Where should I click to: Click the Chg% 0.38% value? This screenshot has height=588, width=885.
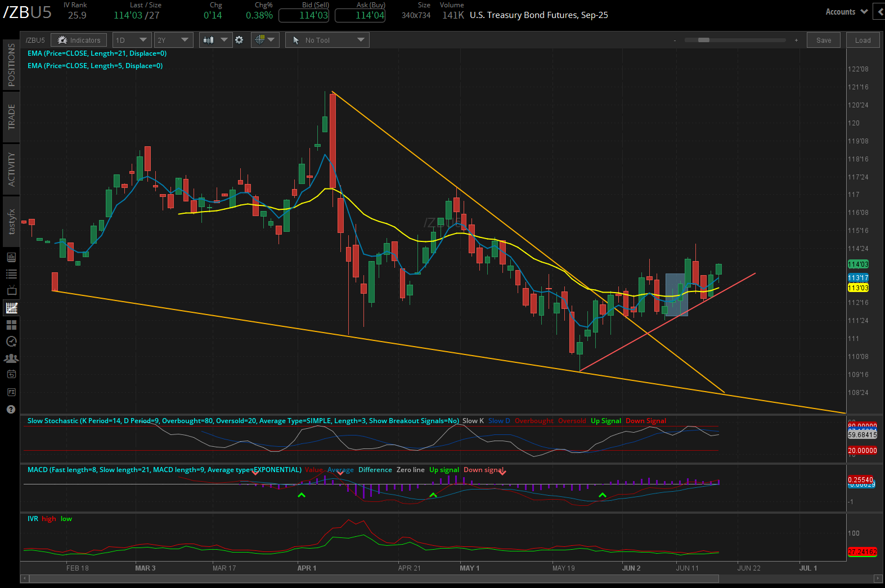coord(259,15)
